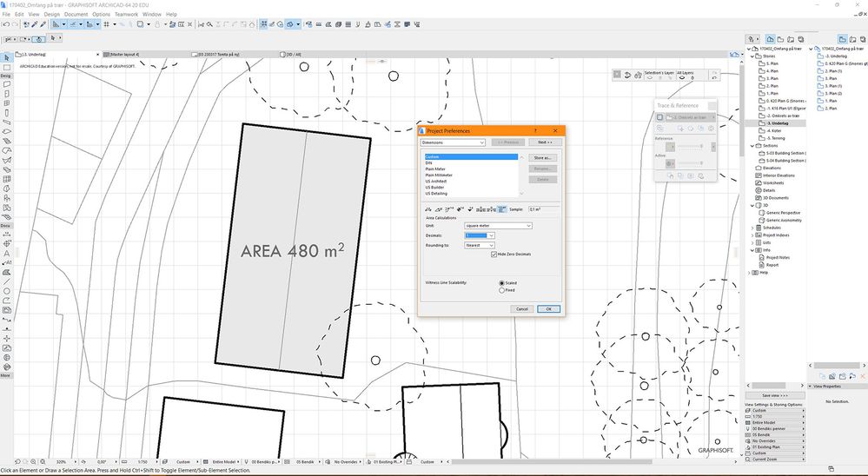Click the Details item icon in Navigator
Screen dimensions: 868x476
758,189
